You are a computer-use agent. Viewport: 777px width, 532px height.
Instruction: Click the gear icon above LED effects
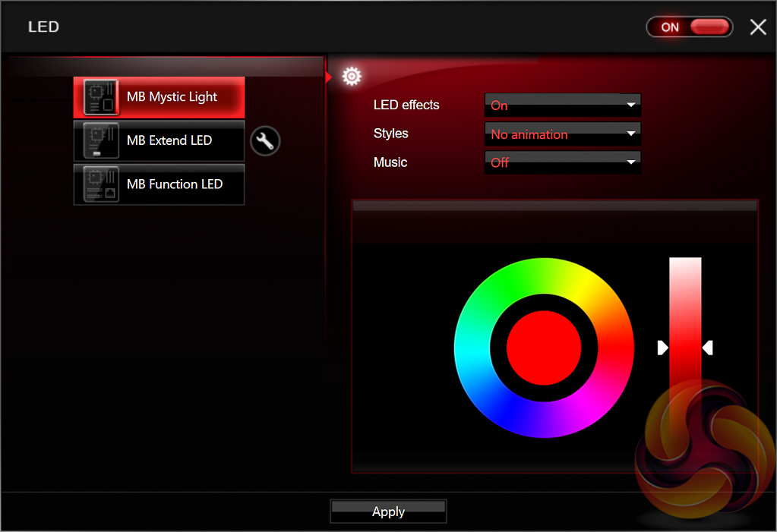[x=352, y=77]
